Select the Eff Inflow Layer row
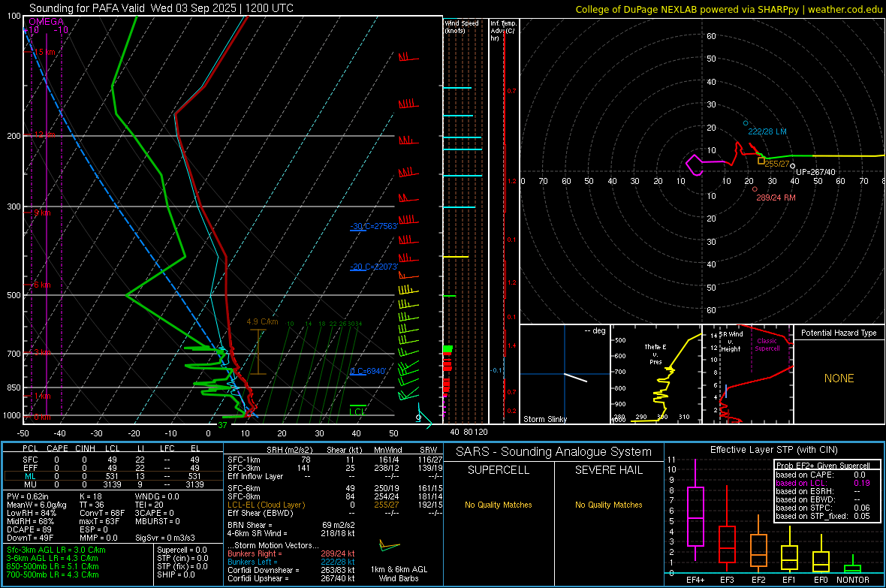The width and height of the screenshot is (886, 588). pos(335,476)
